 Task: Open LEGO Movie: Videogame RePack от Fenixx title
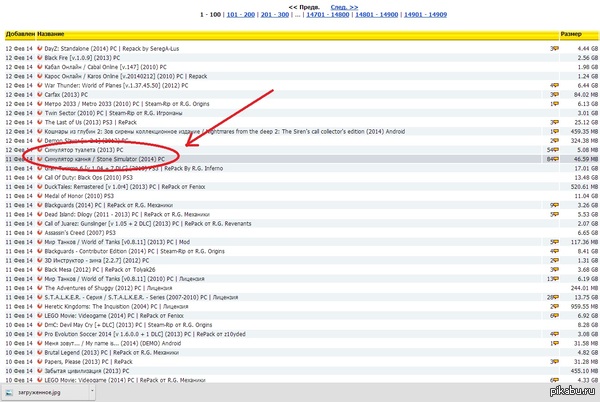click(x=114, y=316)
